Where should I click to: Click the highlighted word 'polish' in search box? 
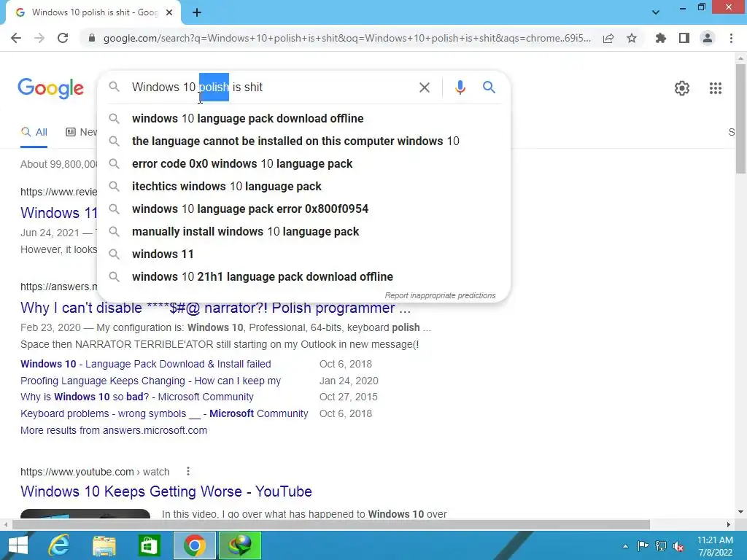click(x=214, y=87)
